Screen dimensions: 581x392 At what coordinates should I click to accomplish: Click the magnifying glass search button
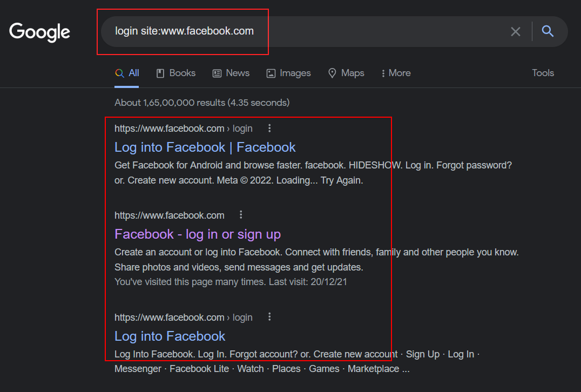548,31
